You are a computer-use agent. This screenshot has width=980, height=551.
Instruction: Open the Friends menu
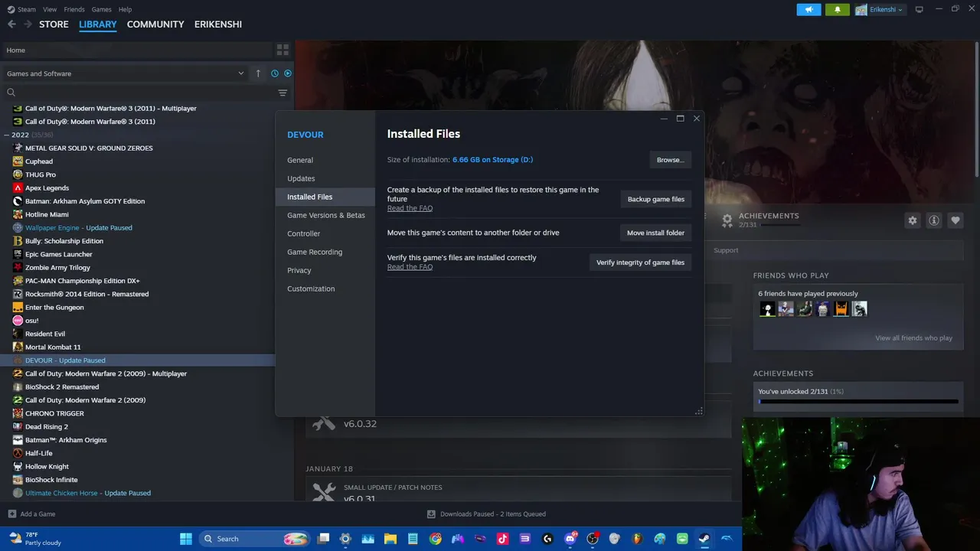[x=74, y=9]
